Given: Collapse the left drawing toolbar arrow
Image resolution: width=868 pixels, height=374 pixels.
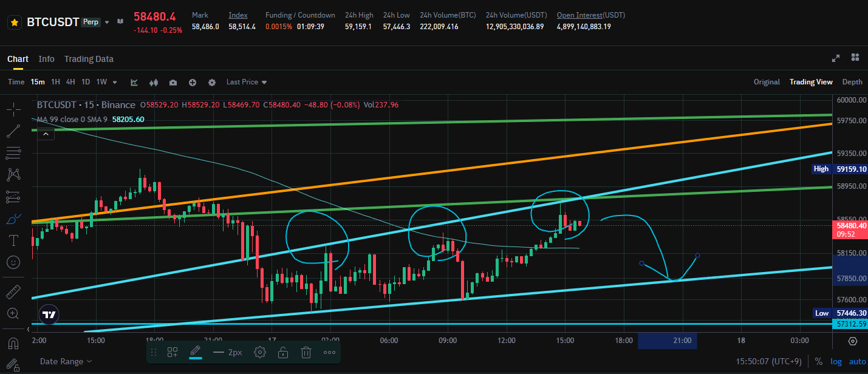Looking at the screenshot, I should 29,329.
